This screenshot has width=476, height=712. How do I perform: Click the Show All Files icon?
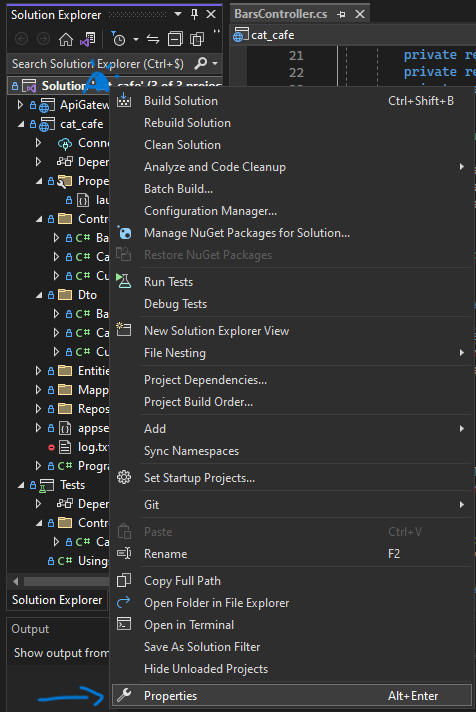[197, 40]
